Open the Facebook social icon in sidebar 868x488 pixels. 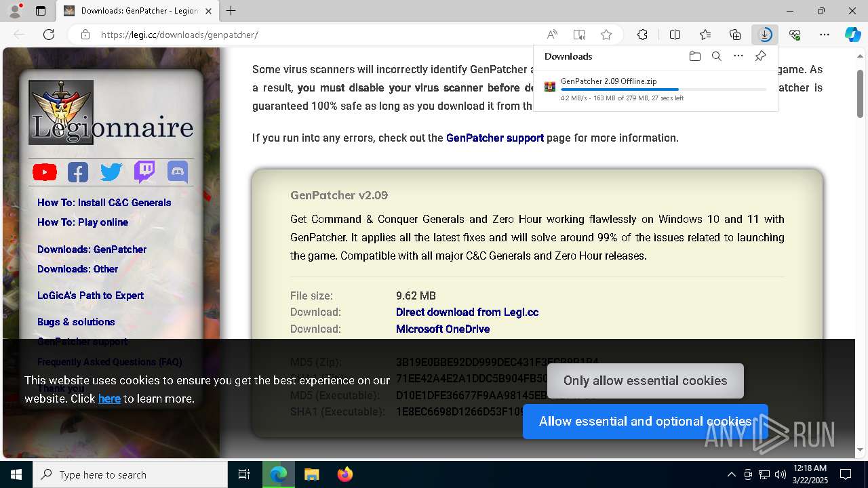tap(78, 172)
